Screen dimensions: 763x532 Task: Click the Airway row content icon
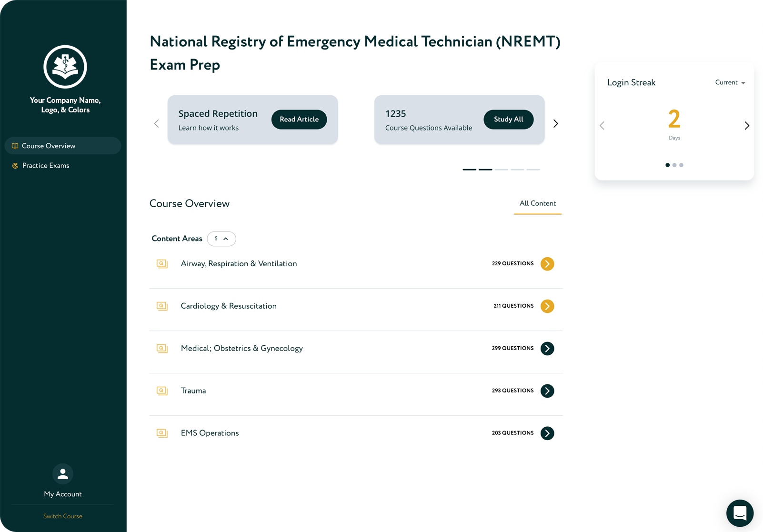[162, 264]
